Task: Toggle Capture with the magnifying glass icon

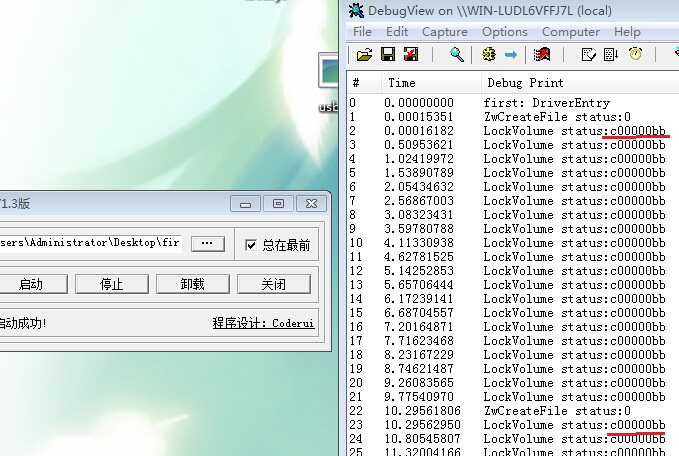Action: pyautogui.click(x=456, y=55)
